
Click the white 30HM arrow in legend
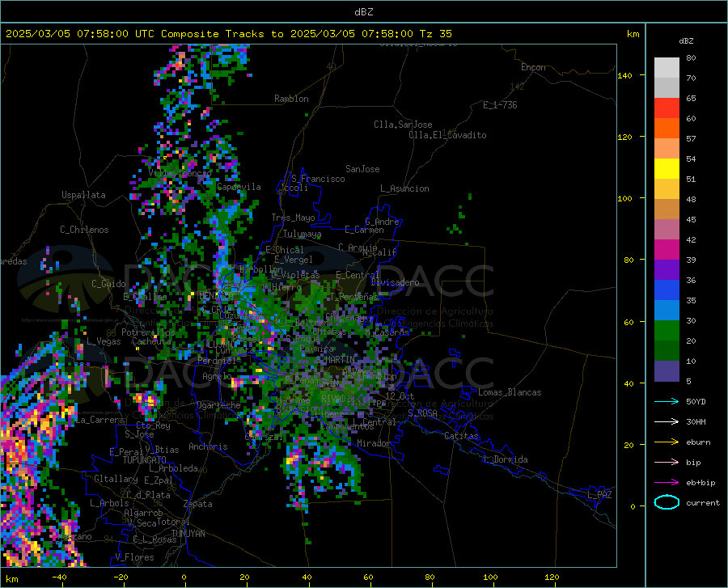pyautogui.click(x=667, y=422)
